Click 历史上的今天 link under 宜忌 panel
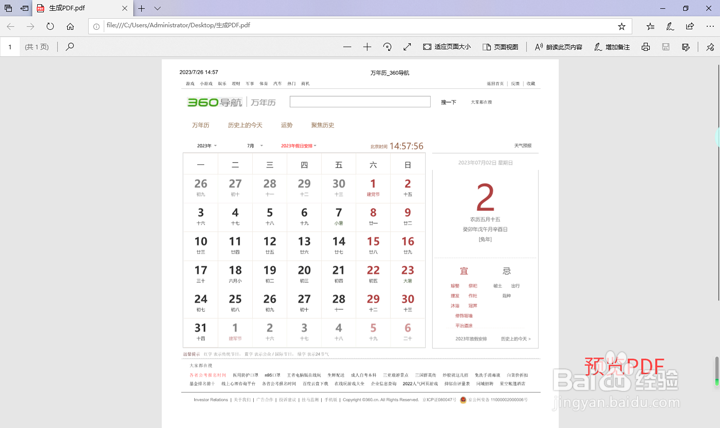 [515, 338]
